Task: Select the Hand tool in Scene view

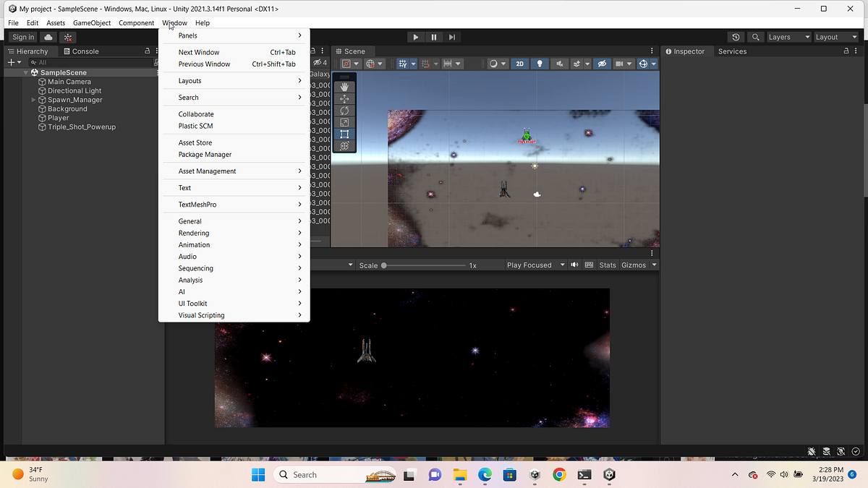Action: coord(344,86)
